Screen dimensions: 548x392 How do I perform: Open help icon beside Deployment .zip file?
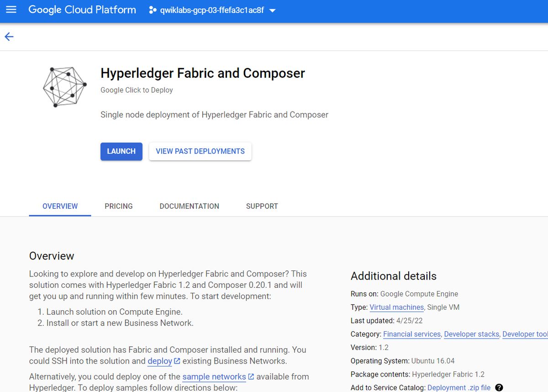tap(499, 387)
